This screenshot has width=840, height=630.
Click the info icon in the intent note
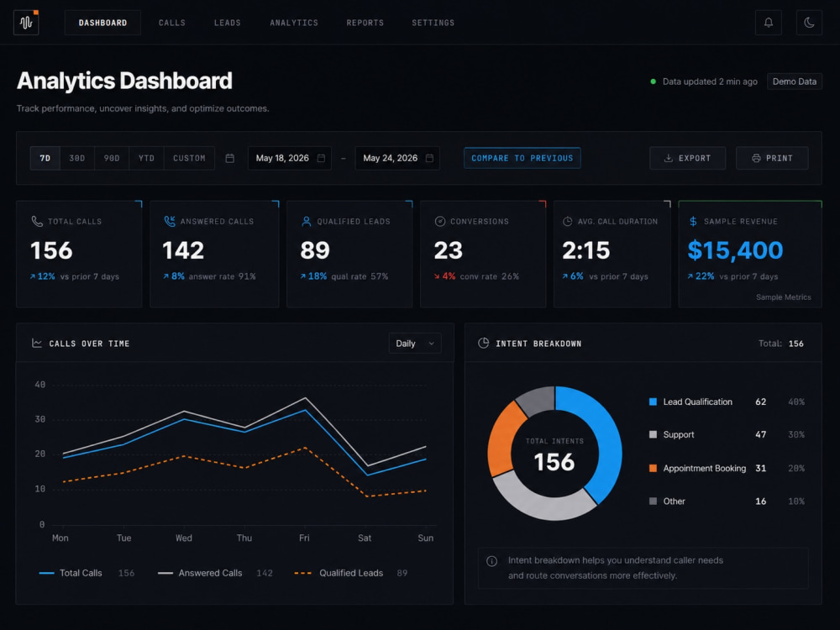click(x=491, y=561)
